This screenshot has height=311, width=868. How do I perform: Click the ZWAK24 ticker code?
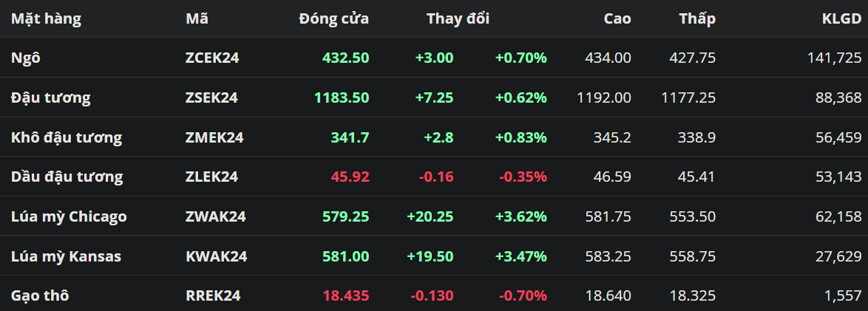215,216
